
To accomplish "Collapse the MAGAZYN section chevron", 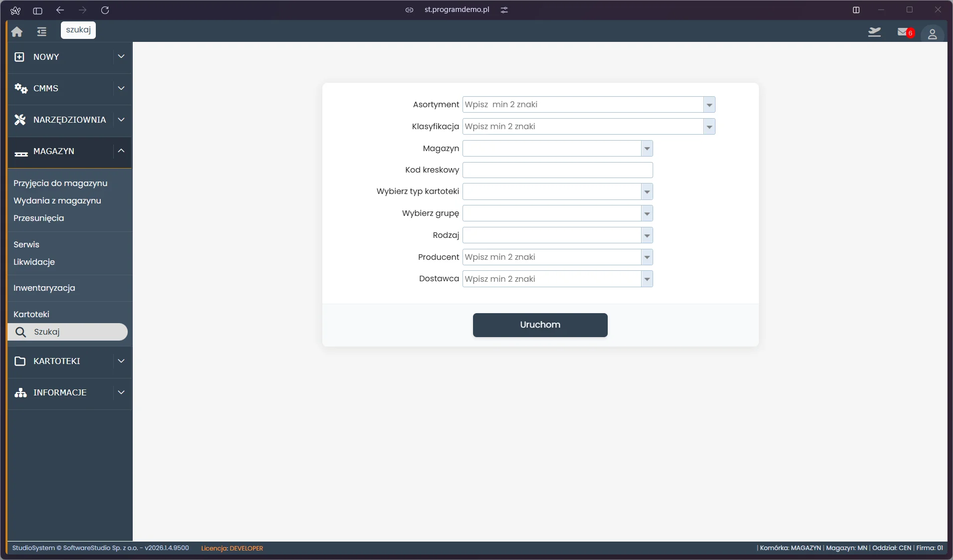I will click(121, 151).
